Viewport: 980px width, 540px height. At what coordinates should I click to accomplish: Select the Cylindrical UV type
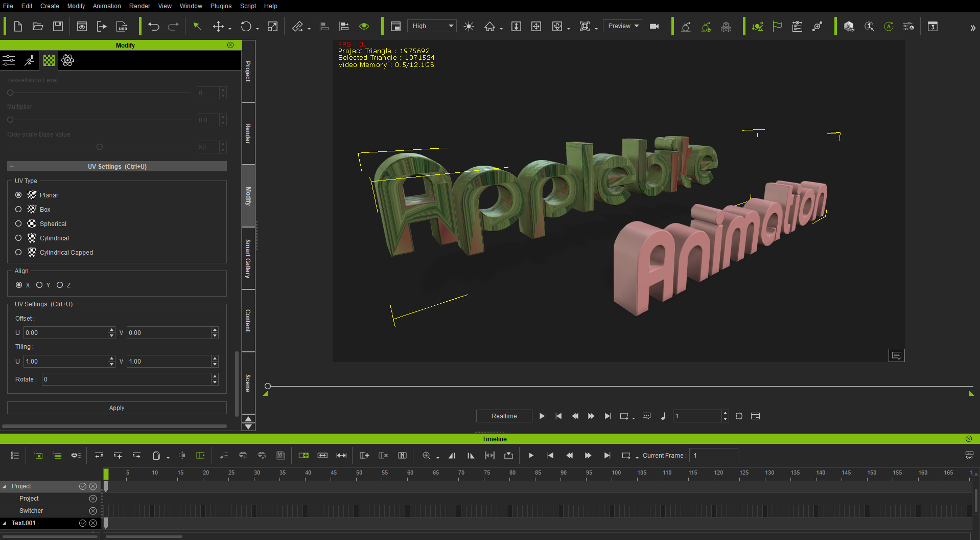tap(18, 238)
